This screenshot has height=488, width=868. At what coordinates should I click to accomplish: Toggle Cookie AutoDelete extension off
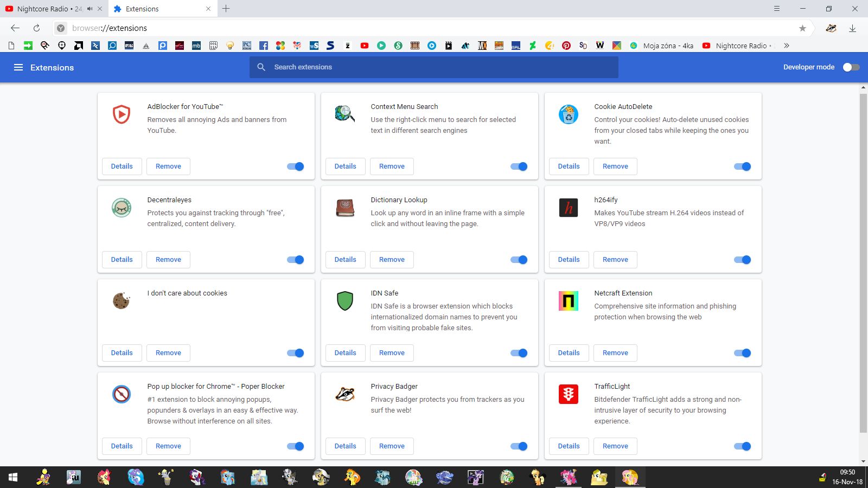tap(743, 166)
